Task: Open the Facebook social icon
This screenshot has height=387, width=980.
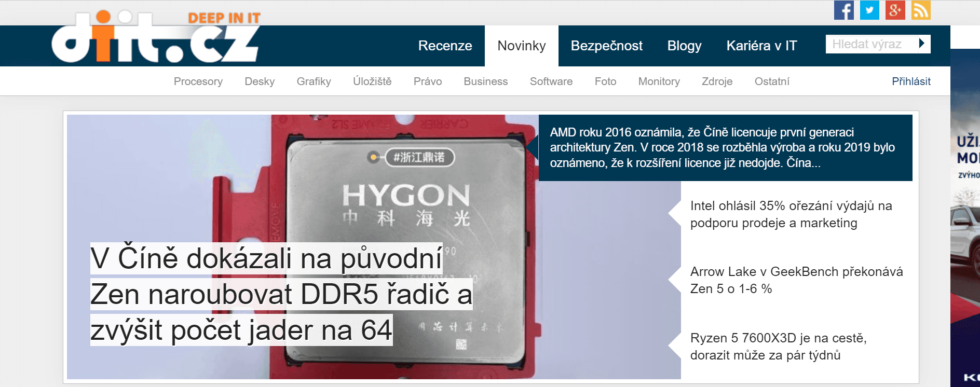Action: click(x=844, y=10)
